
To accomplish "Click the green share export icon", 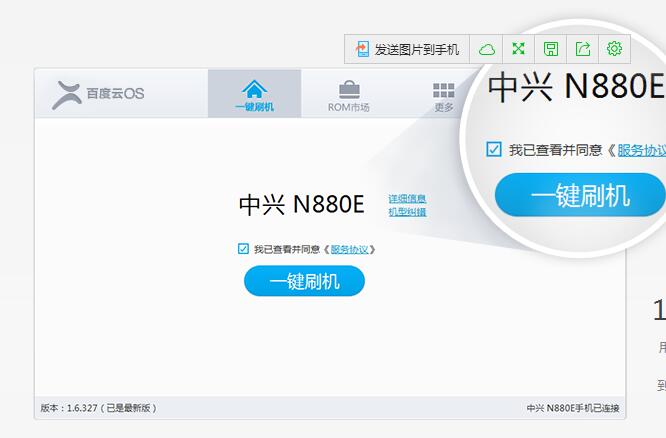I will tap(583, 49).
